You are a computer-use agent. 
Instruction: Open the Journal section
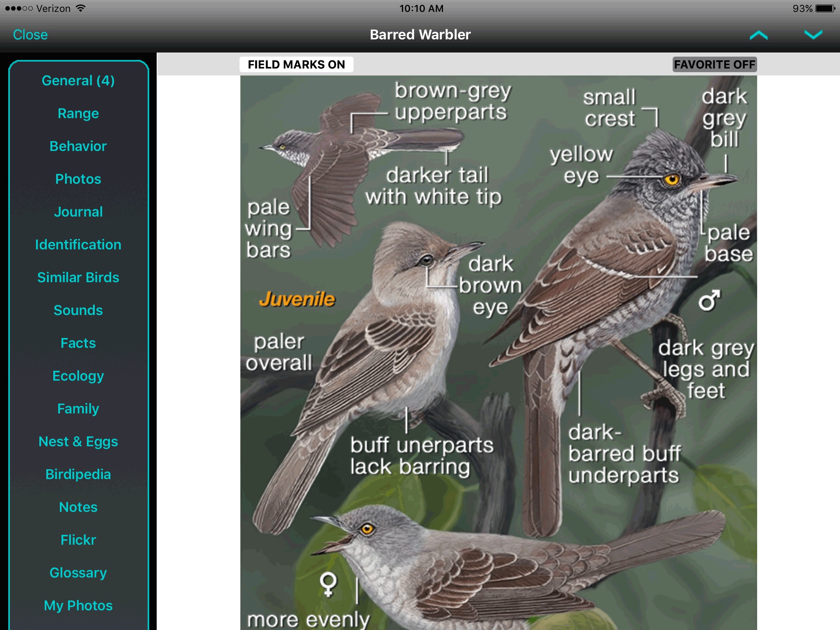[78, 212]
